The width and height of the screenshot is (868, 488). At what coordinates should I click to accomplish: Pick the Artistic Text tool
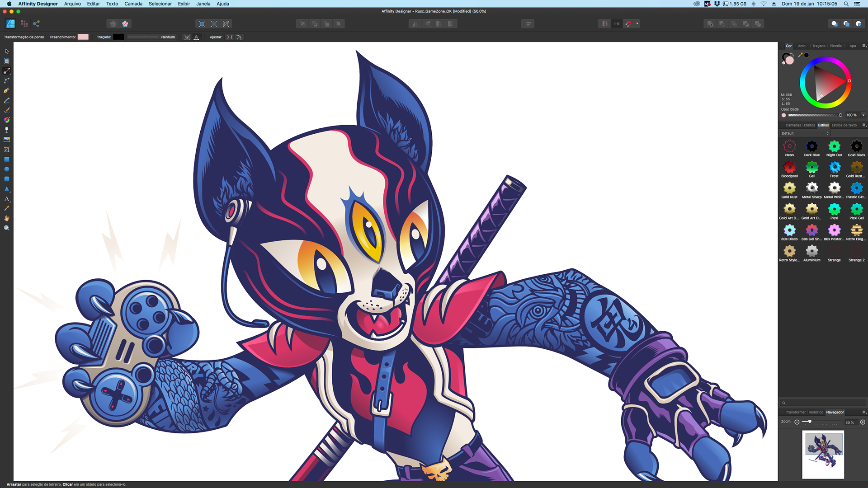coord(6,199)
